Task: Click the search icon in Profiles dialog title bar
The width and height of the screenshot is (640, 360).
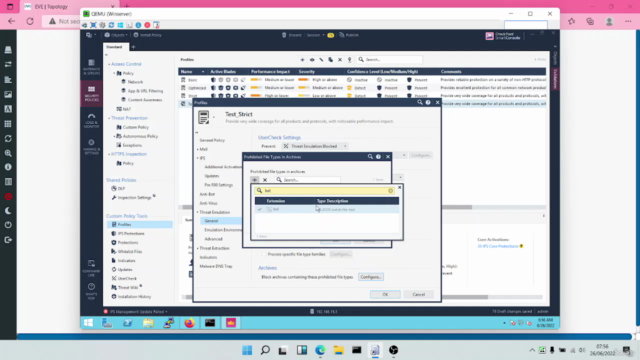Action: 420,102
